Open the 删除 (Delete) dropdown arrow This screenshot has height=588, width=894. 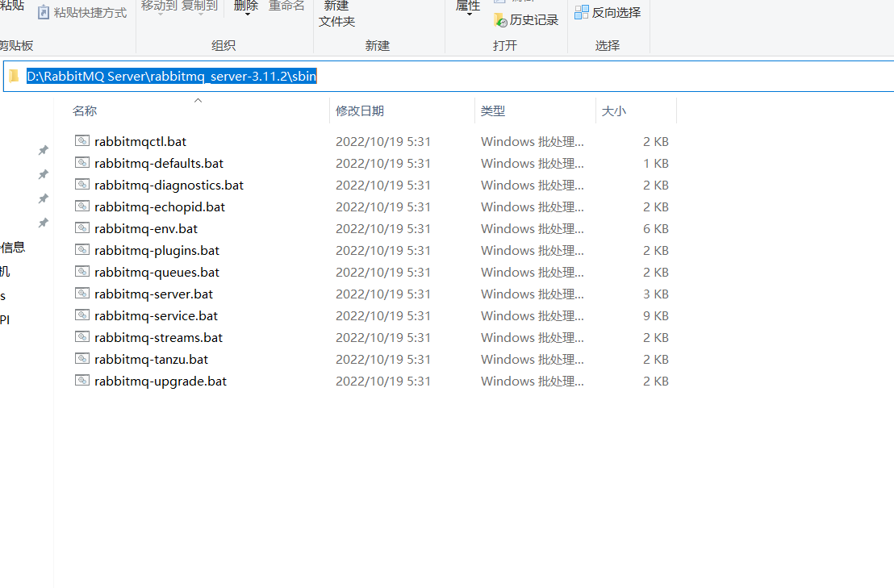247,14
